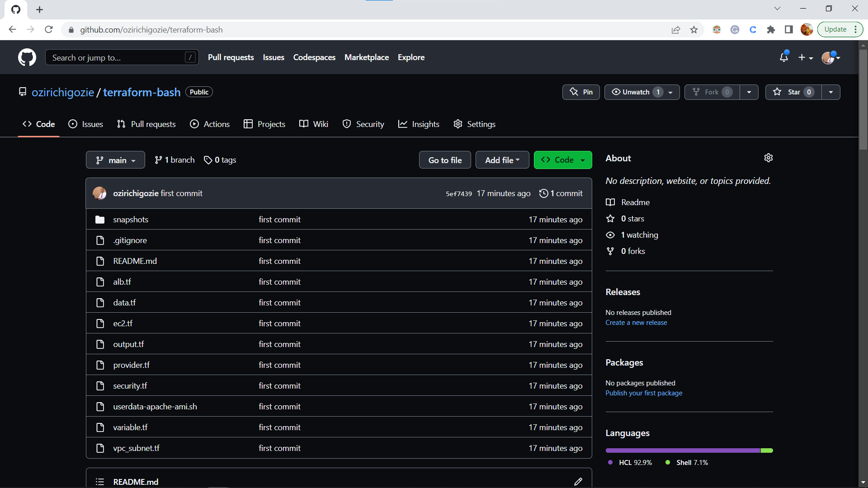Viewport: 868px width, 488px height.
Task: Open green Code clone dropdown
Action: point(563,160)
